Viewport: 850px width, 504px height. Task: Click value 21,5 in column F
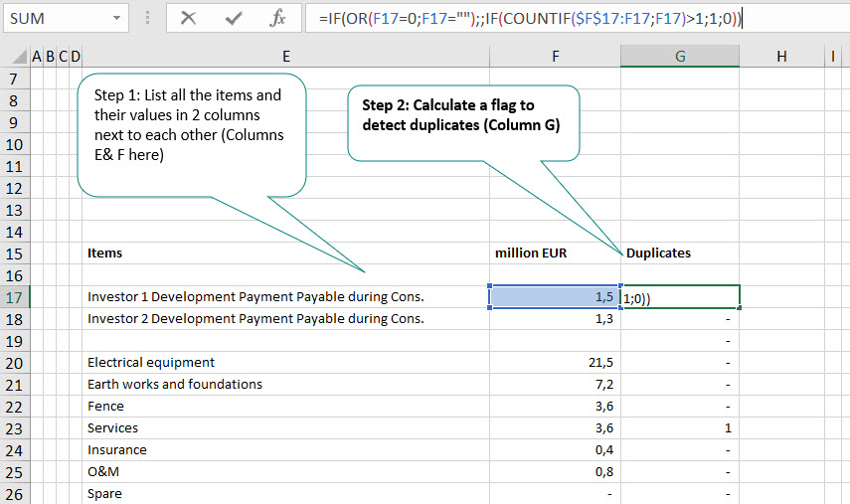click(555, 363)
